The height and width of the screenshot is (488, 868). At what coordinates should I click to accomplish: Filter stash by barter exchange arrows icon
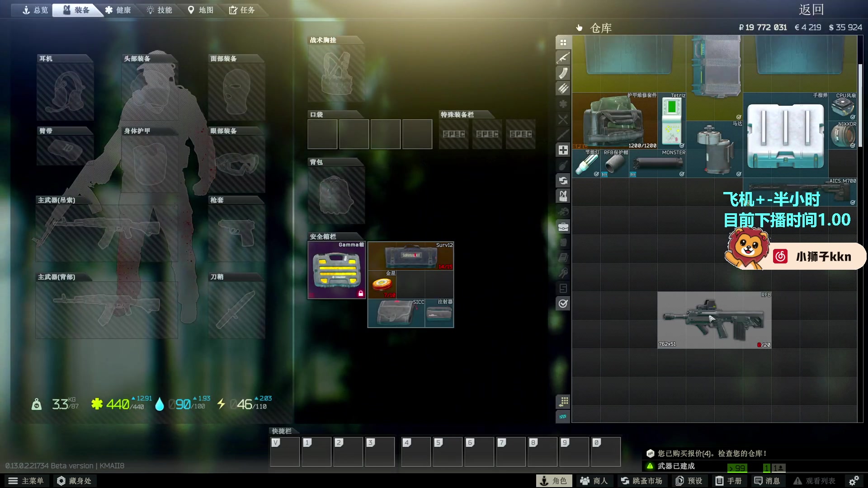click(563, 181)
